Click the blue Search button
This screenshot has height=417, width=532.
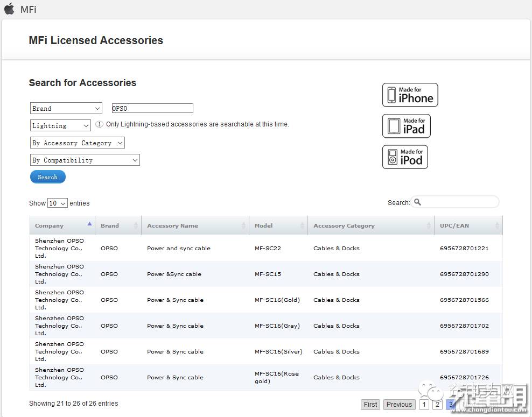[x=48, y=177]
